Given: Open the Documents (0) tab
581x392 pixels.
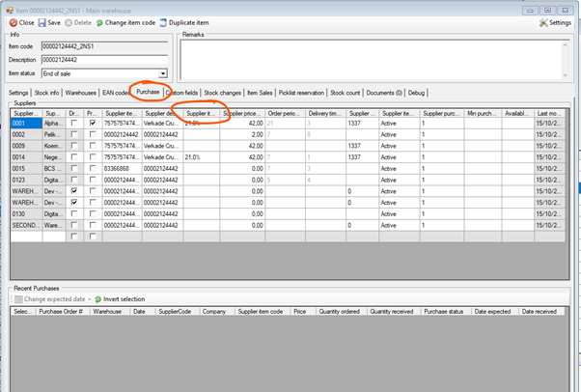Looking at the screenshot, I should (384, 93).
